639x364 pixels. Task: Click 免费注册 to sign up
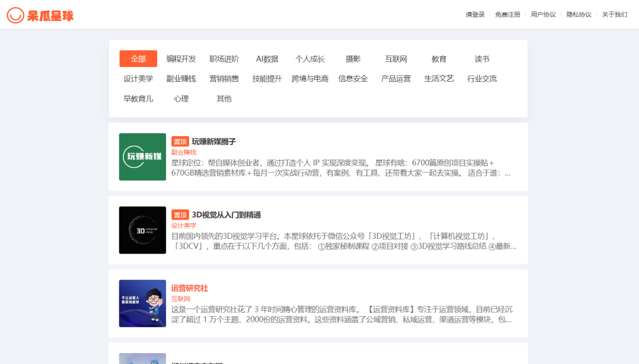pos(507,15)
